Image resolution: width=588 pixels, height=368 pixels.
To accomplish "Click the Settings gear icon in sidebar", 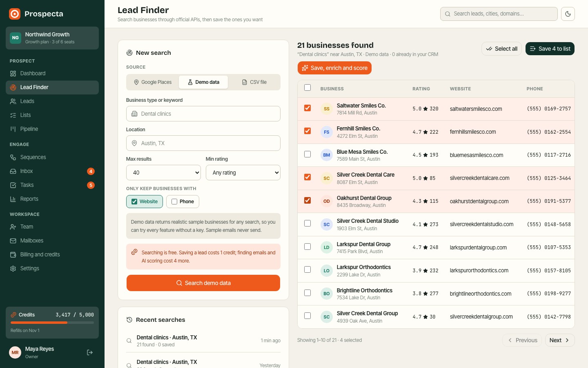I will 13,269.
